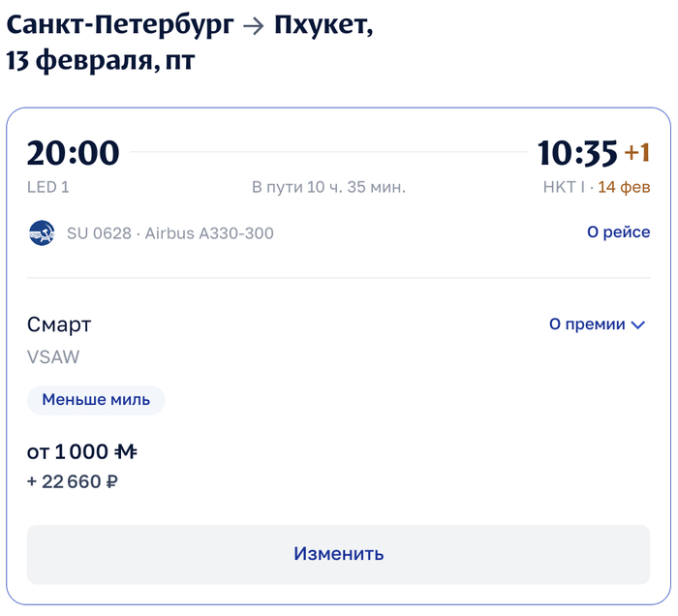Click the SU 0628 Airbus A330-300 flight text

pyautogui.click(x=170, y=232)
